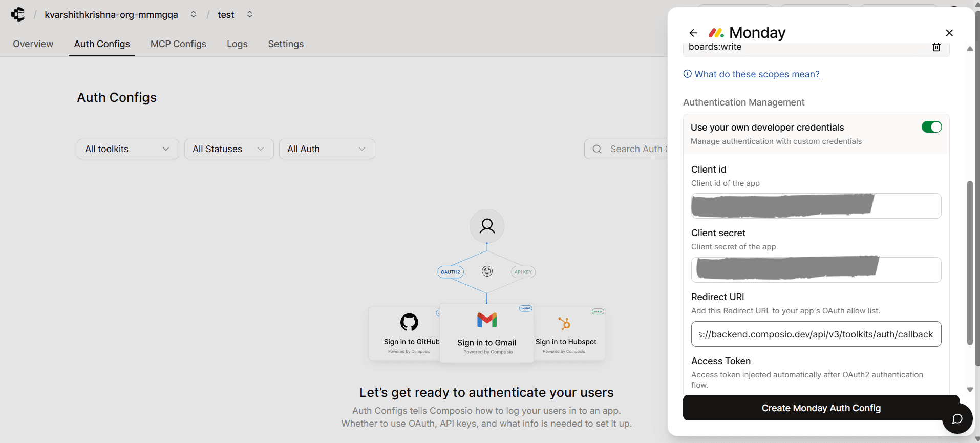Click the Auth Configs page heading
This screenshot has width=980, height=443.
tap(117, 97)
